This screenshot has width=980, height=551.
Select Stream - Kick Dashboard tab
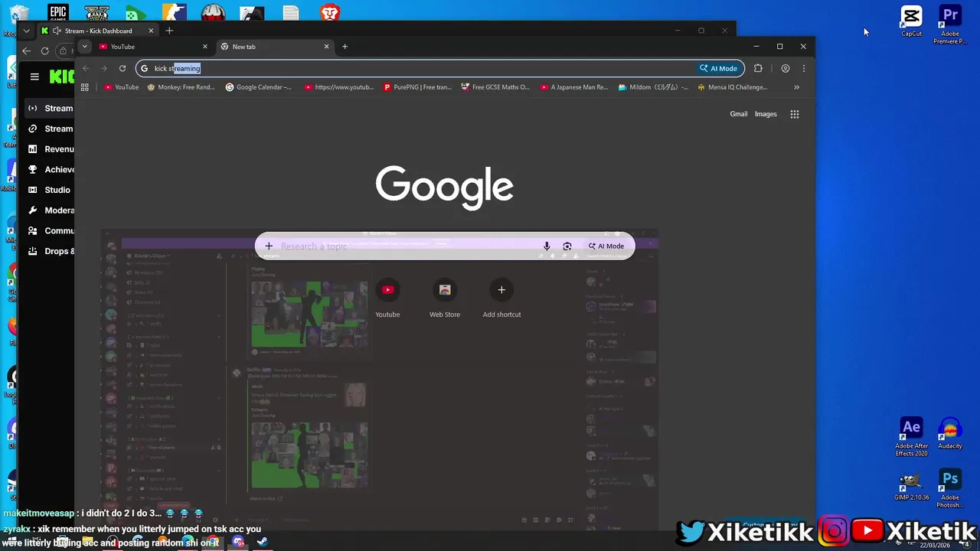click(98, 31)
